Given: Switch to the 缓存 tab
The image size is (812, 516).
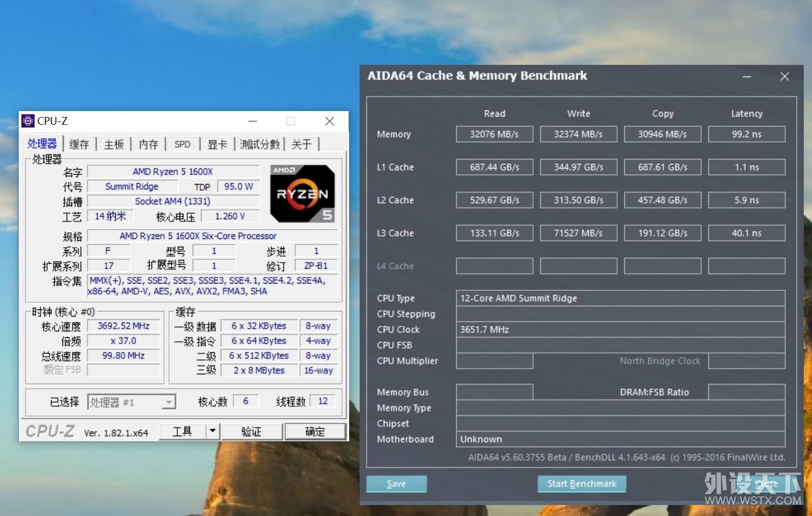Looking at the screenshot, I should pos(79,145).
